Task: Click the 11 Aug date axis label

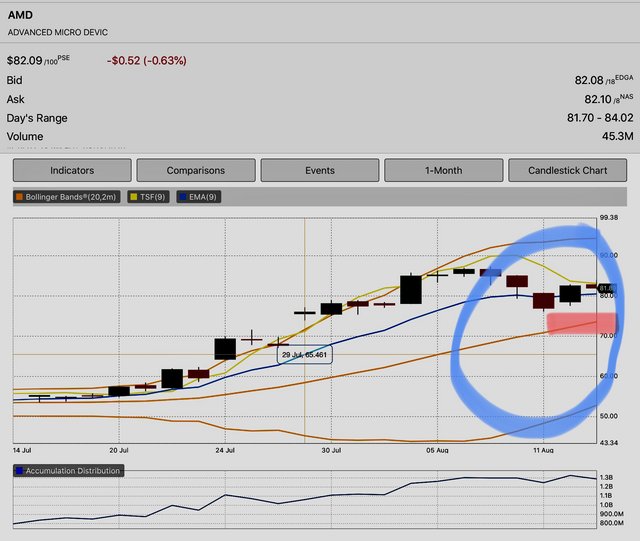Action: tap(543, 450)
